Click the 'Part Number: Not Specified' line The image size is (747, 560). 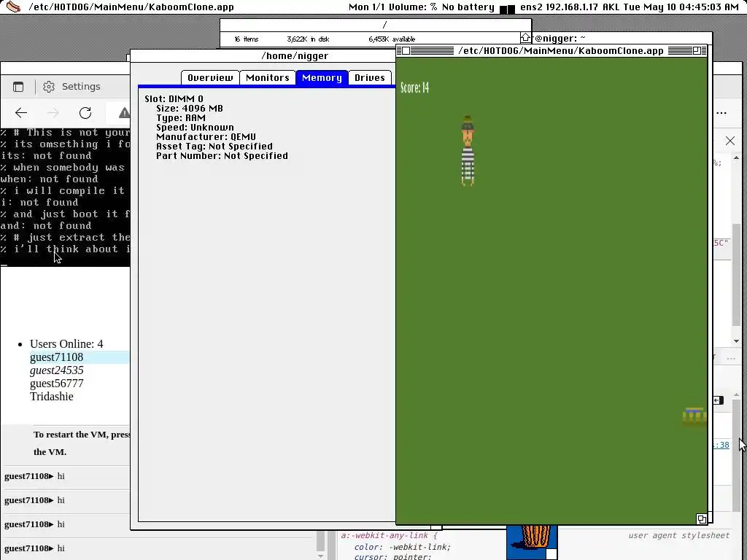coord(222,156)
